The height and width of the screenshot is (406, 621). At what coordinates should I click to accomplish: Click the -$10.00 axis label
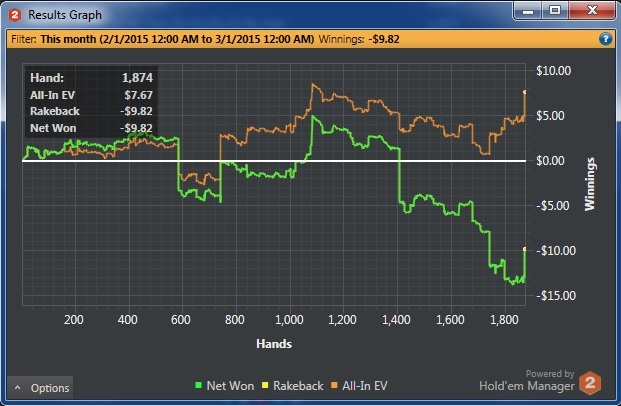coord(556,251)
